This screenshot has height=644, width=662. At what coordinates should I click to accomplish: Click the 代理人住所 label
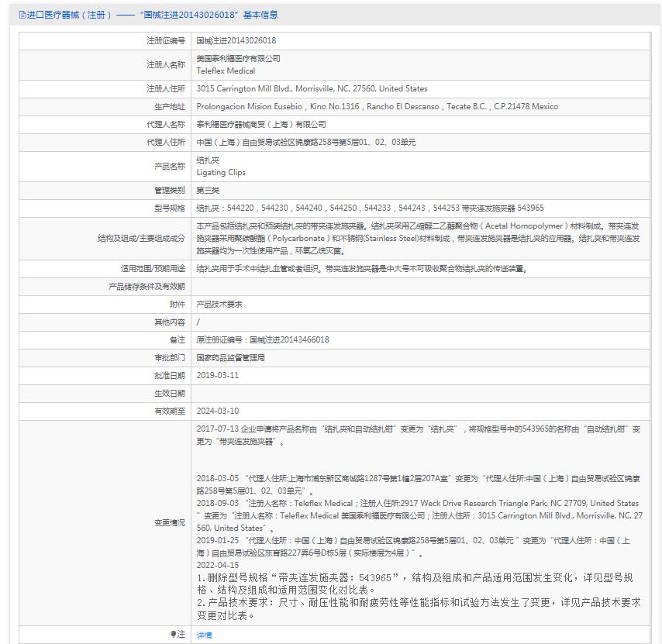coord(166,143)
